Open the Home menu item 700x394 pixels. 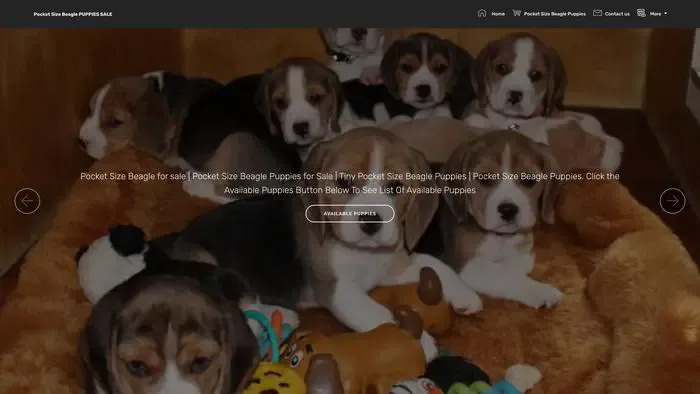pyautogui.click(x=498, y=14)
